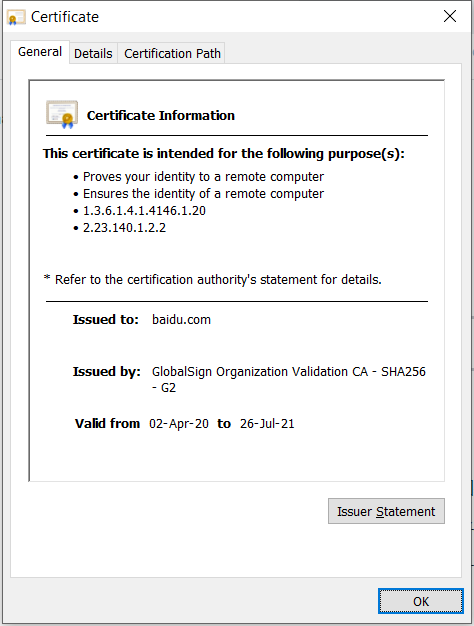
Task: Click the Certificate Information heading
Action: pyautogui.click(x=161, y=115)
